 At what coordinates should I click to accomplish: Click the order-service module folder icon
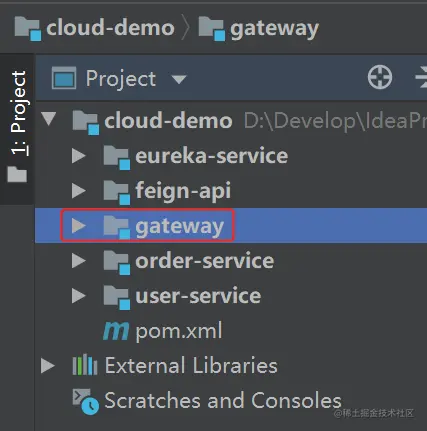pos(116,262)
